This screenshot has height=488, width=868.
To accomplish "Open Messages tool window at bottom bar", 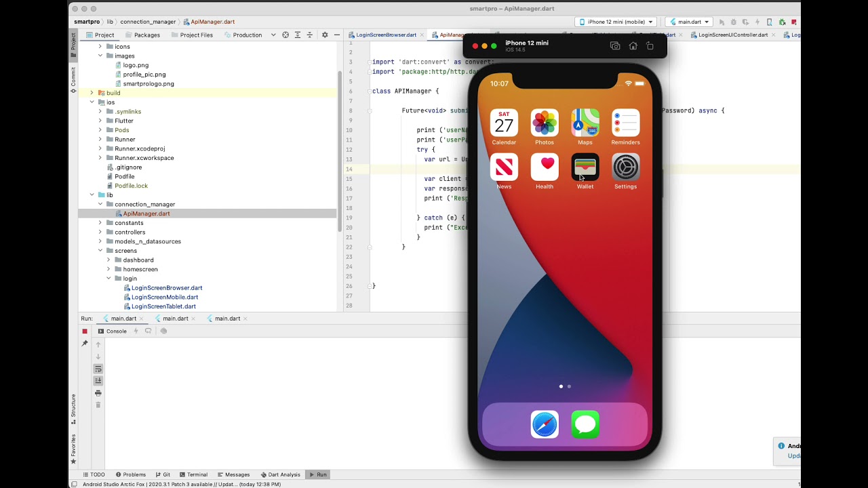I will click(x=233, y=474).
